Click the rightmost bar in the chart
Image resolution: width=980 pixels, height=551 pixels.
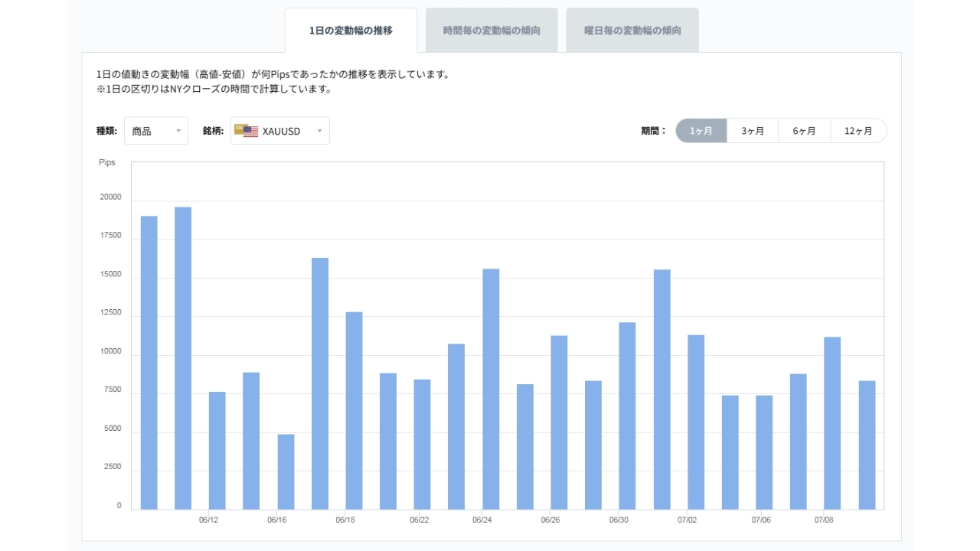(867, 445)
